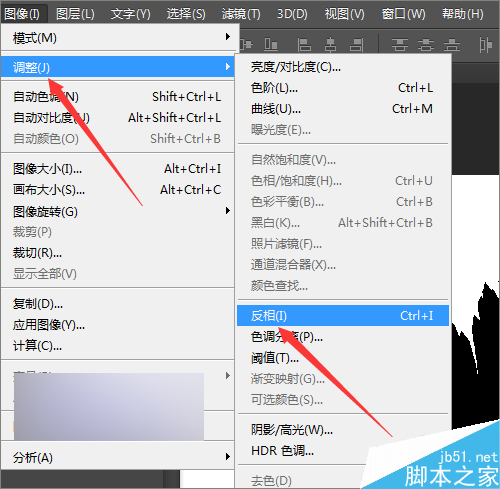The width and height of the screenshot is (500, 489).
Task: Open the 滤镜(T) menu
Action: coord(241,14)
